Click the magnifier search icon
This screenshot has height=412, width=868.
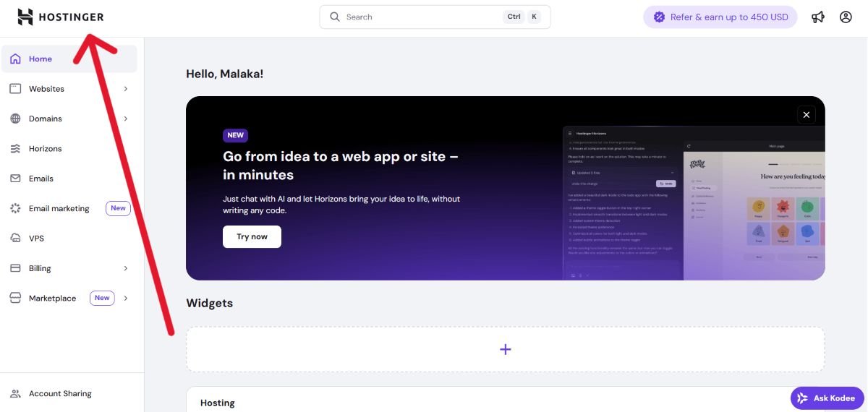(x=335, y=17)
